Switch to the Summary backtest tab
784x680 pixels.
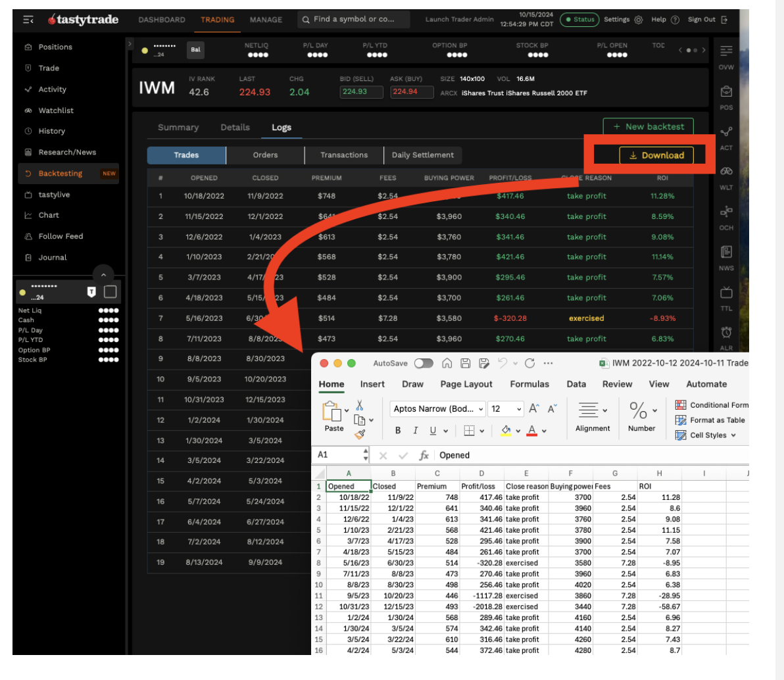click(x=178, y=128)
